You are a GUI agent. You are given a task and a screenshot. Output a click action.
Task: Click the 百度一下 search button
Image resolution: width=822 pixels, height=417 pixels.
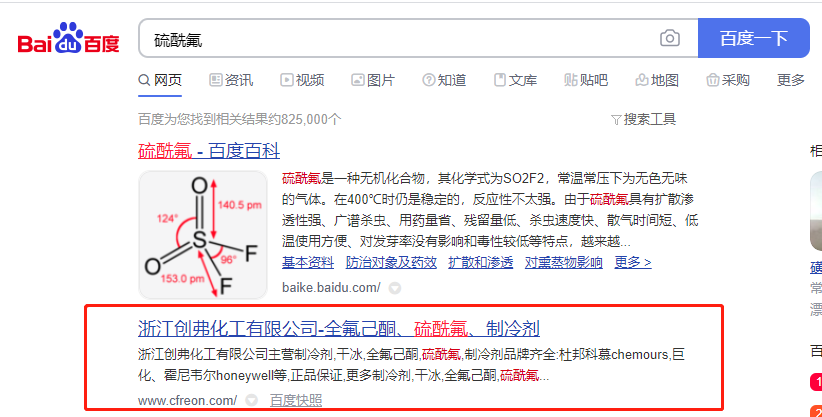(x=753, y=38)
